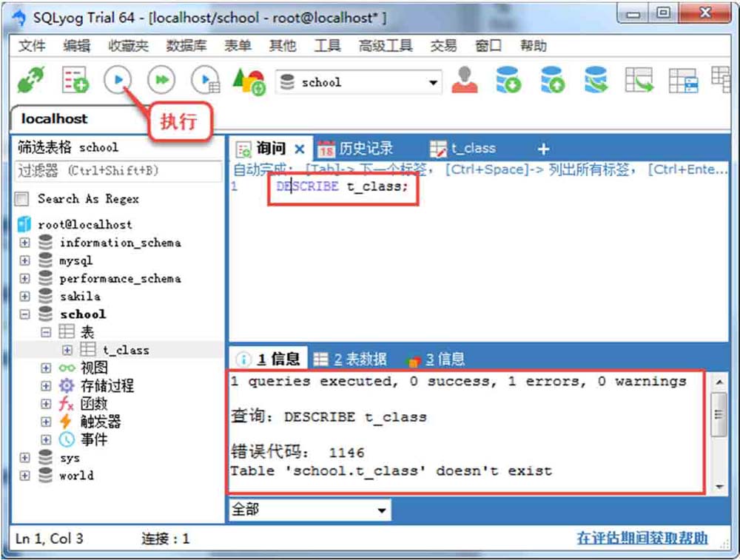Switch to 历史记录 tab
The width and height of the screenshot is (740, 560).
(x=355, y=149)
